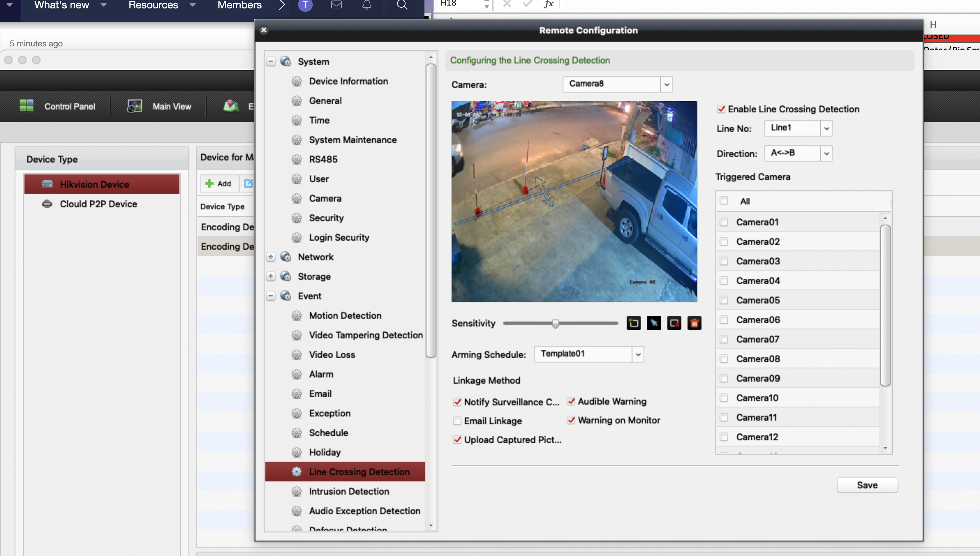Select Intrusion Detection in Event tree

tap(349, 491)
